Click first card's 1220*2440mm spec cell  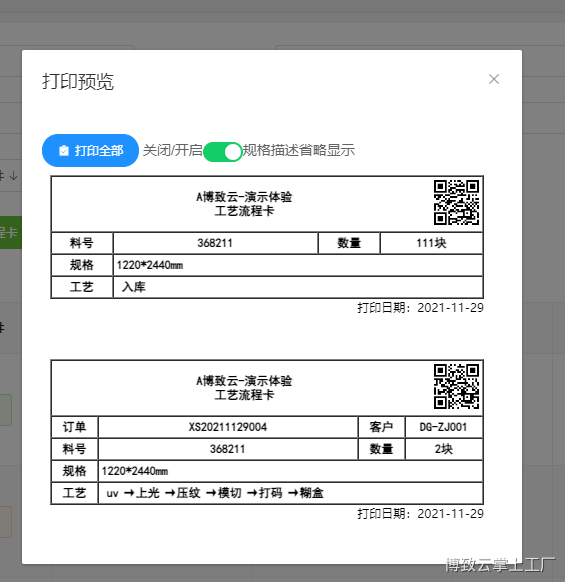298,265
